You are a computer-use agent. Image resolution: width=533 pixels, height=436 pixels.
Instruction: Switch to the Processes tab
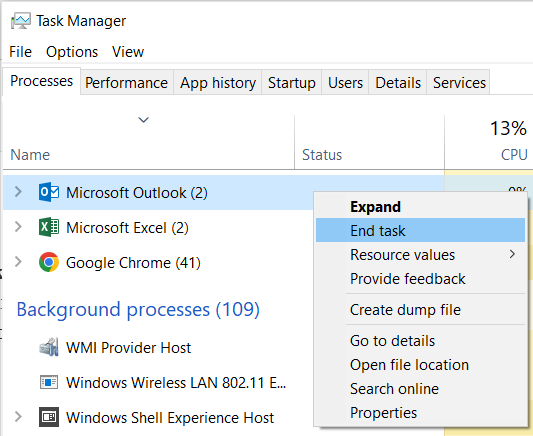41,81
